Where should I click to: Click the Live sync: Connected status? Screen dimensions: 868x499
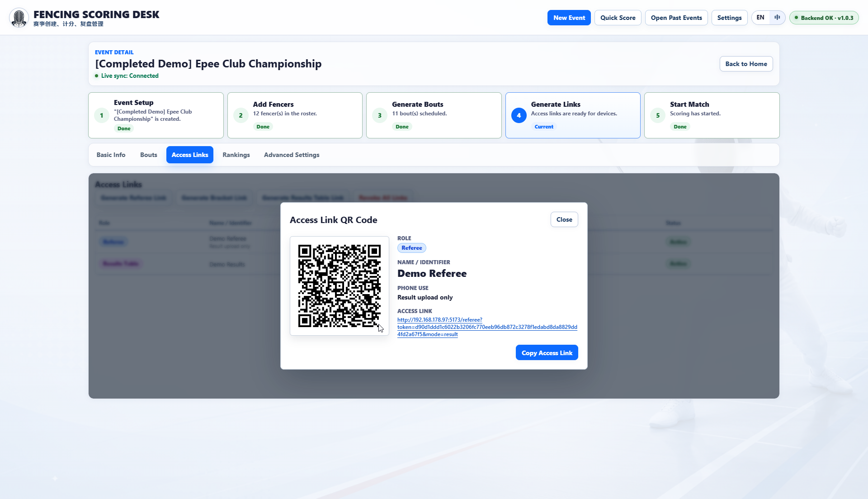tap(127, 76)
